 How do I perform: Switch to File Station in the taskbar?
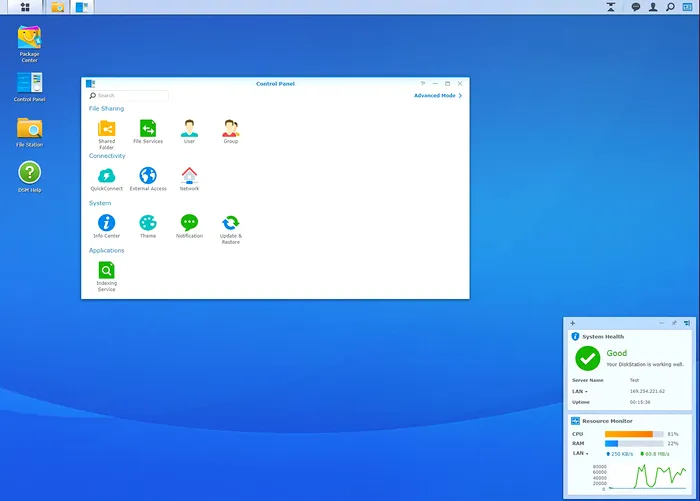(x=58, y=7)
